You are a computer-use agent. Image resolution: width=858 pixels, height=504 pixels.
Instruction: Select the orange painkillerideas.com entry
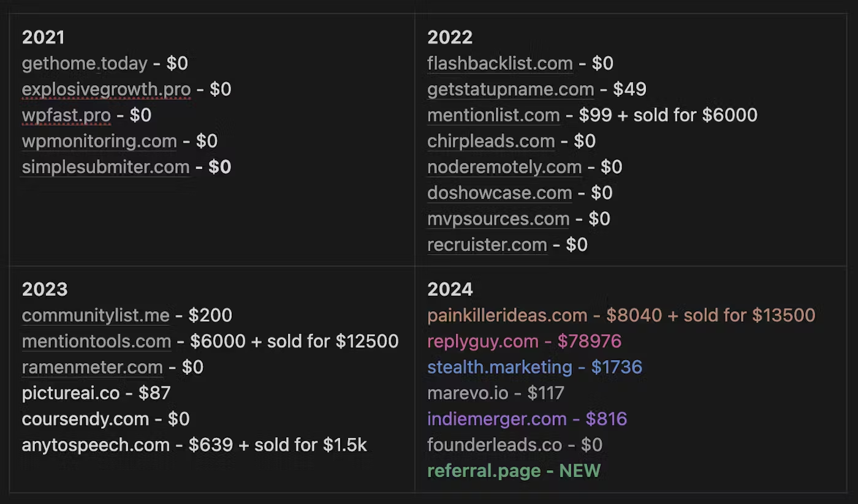621,316
